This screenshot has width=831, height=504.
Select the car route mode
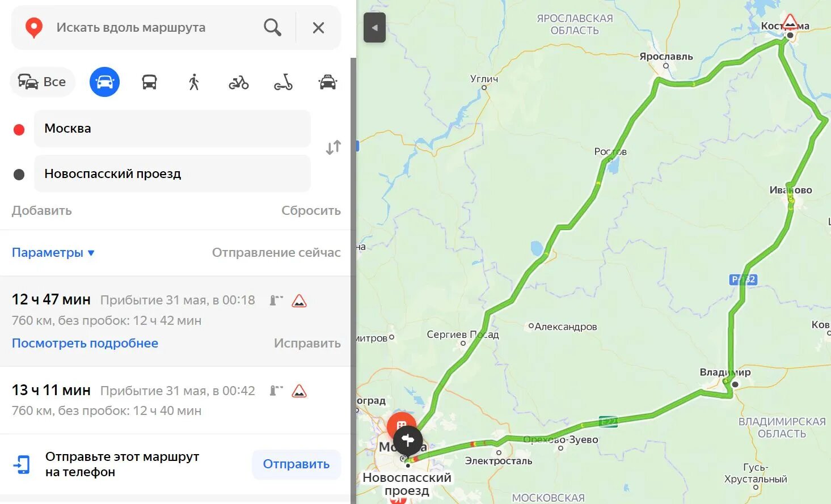[x=104, y=82]
